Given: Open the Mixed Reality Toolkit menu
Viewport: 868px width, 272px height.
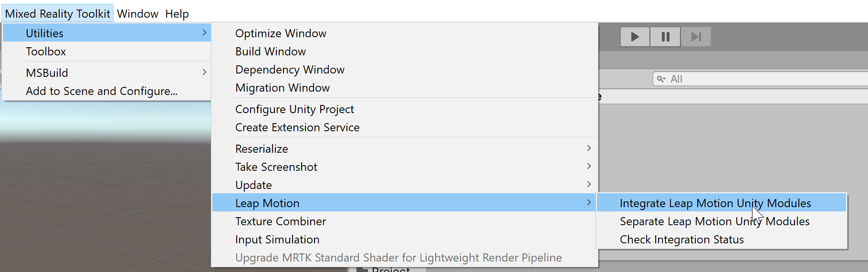Looking at the screenshot, I should click(x=57, y=14).
